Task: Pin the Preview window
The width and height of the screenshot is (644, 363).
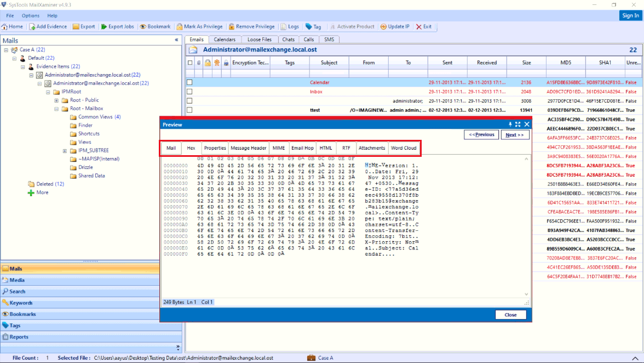Action: coord(510,124)
